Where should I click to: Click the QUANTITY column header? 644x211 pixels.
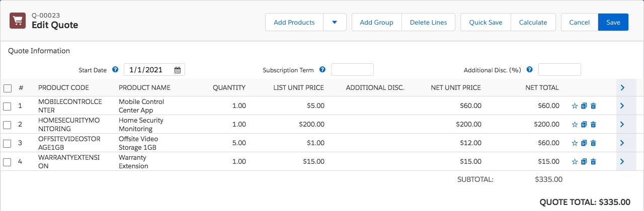(x=229, y=87)
